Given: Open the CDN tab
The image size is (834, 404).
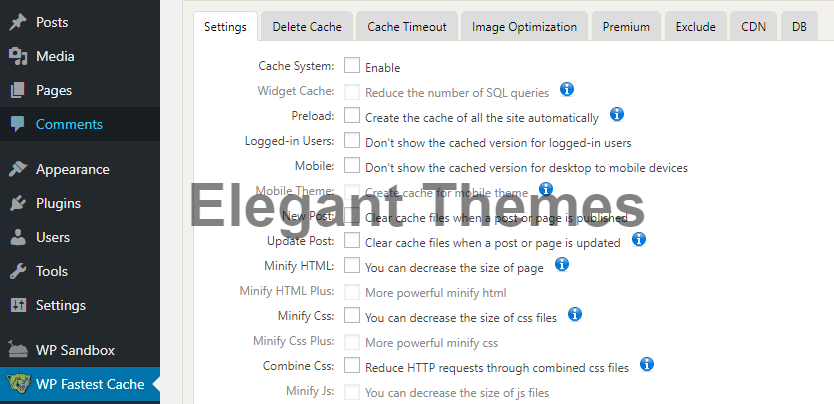Looking at the screenshot, I should pos(753,27).
